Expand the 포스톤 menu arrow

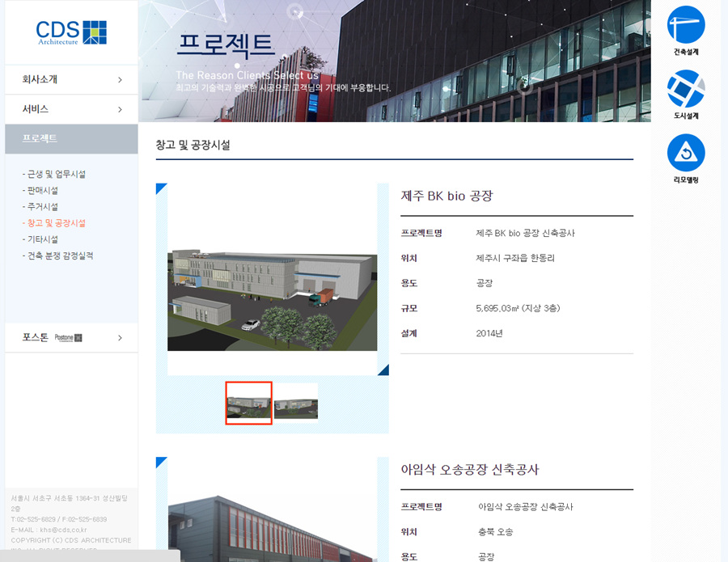(120, 337)
